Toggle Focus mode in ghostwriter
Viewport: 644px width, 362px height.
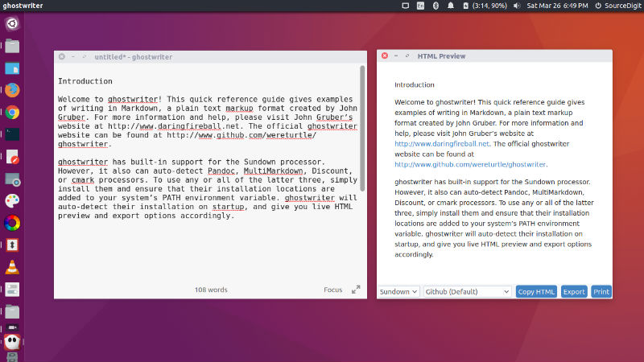(332, 290)
